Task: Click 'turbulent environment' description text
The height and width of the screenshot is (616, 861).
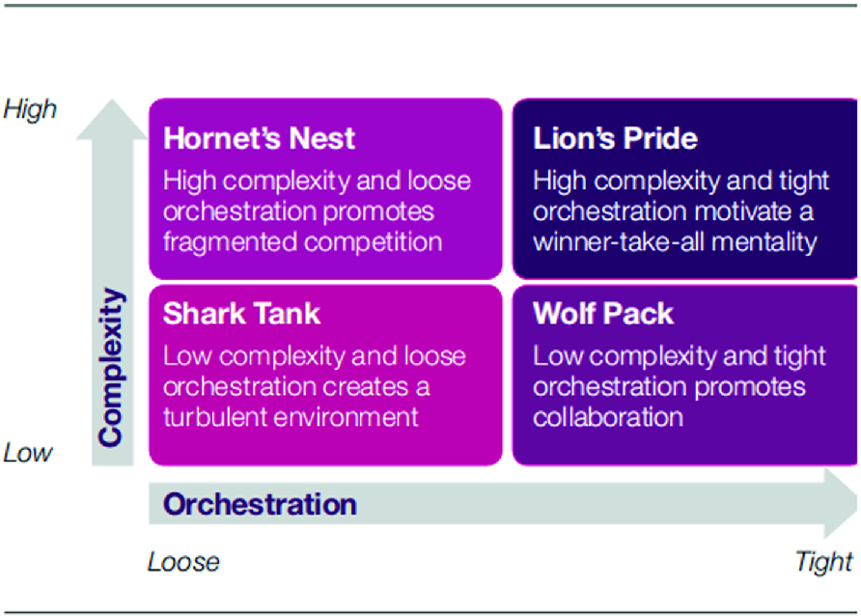Action: [291, 417]
